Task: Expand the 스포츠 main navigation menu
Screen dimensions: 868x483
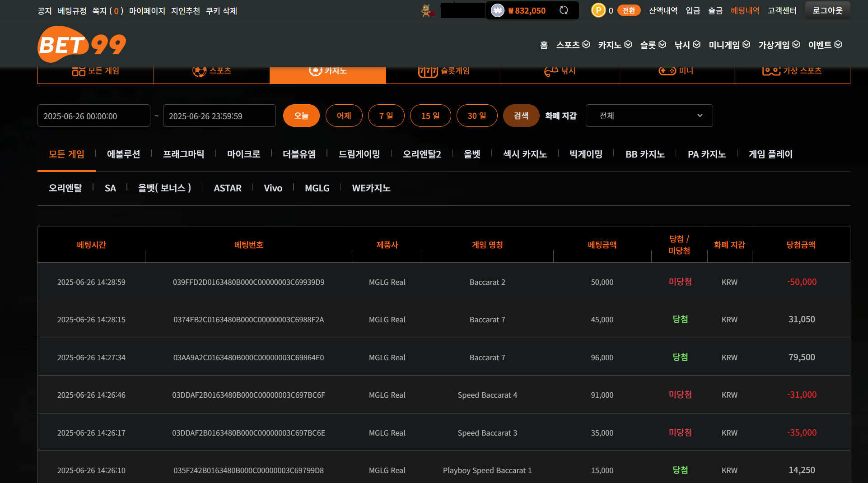Action: 573,45
